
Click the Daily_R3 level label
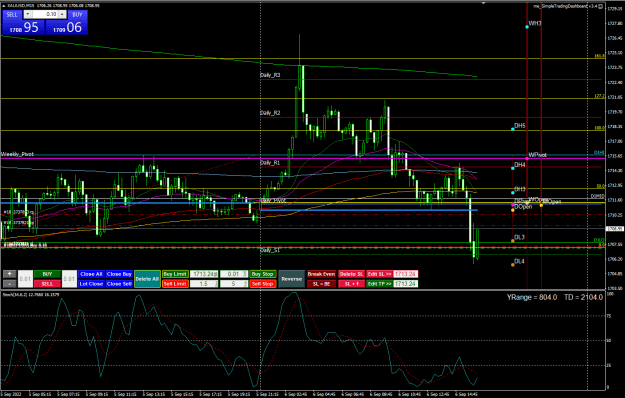[270, 75]
